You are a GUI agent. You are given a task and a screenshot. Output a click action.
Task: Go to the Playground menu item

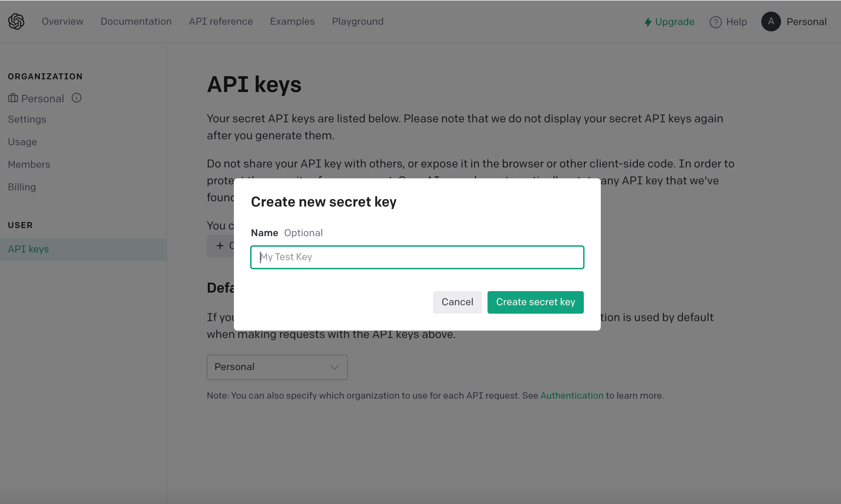358,21
